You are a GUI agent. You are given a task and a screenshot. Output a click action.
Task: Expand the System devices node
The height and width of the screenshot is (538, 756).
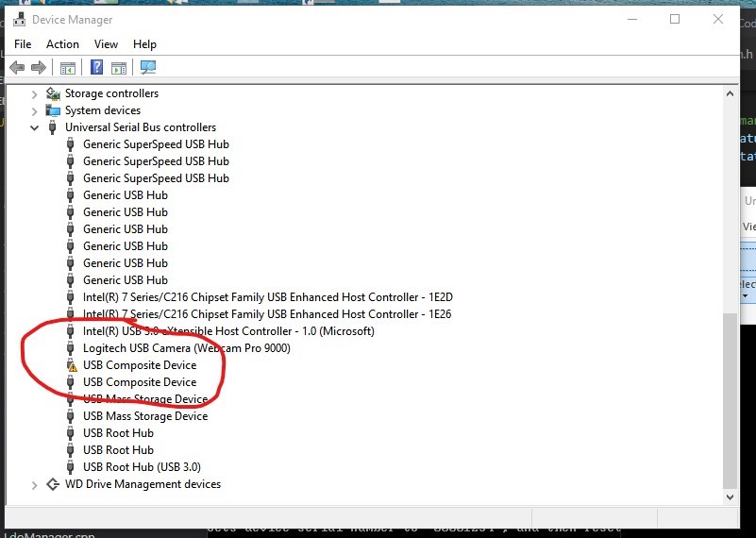pyautogui.click(x=34, y=110)
